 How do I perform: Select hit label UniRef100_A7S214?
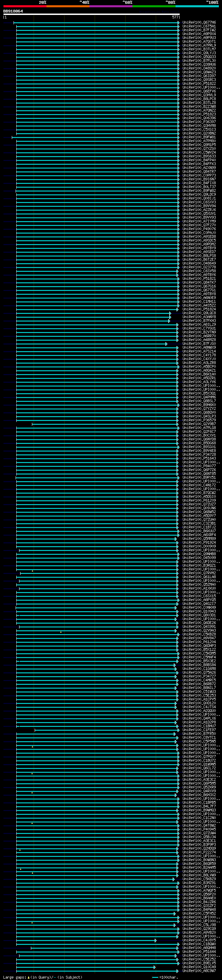(x=199, y=351)
